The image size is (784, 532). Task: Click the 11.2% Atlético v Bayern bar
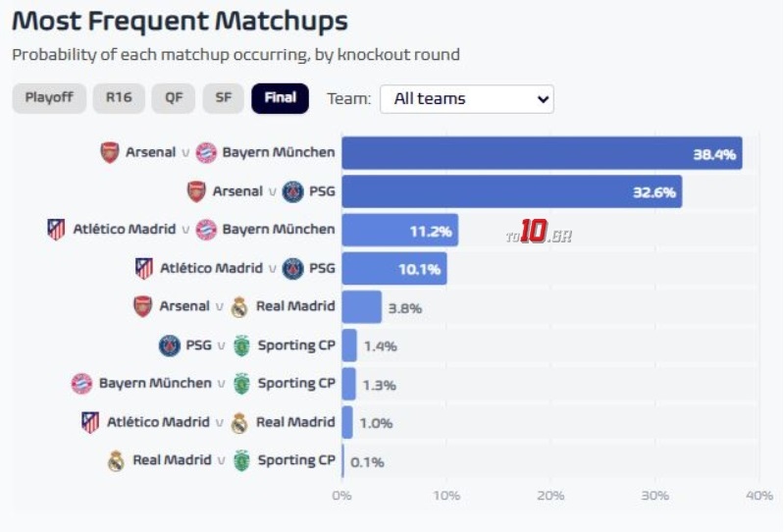click(399, 230)
